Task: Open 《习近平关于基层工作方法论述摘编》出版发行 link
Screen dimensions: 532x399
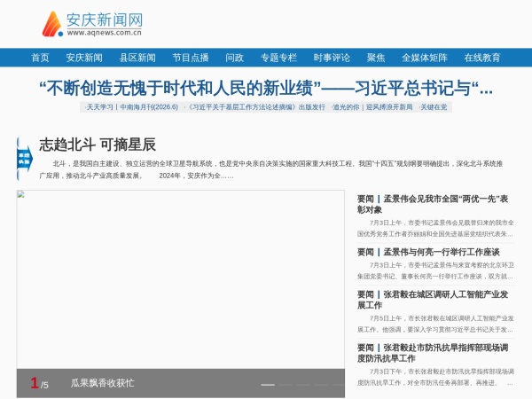Action: click(254, 107)
